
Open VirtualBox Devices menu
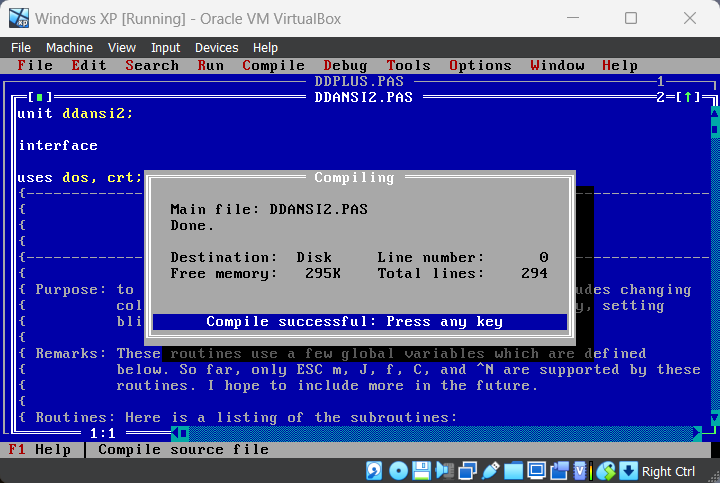pyautogui.click(x=216, y=48)
